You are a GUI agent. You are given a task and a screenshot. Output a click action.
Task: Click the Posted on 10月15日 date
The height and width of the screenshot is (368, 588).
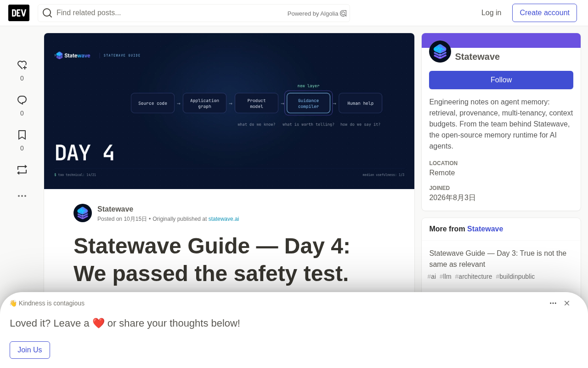tap(122, 219)
